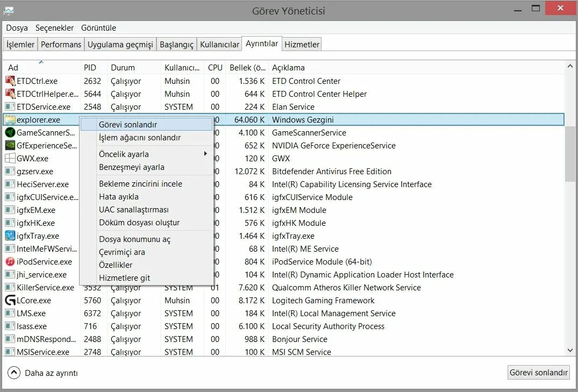Click the ETDService.exe process icon

(x=10, y=106)
